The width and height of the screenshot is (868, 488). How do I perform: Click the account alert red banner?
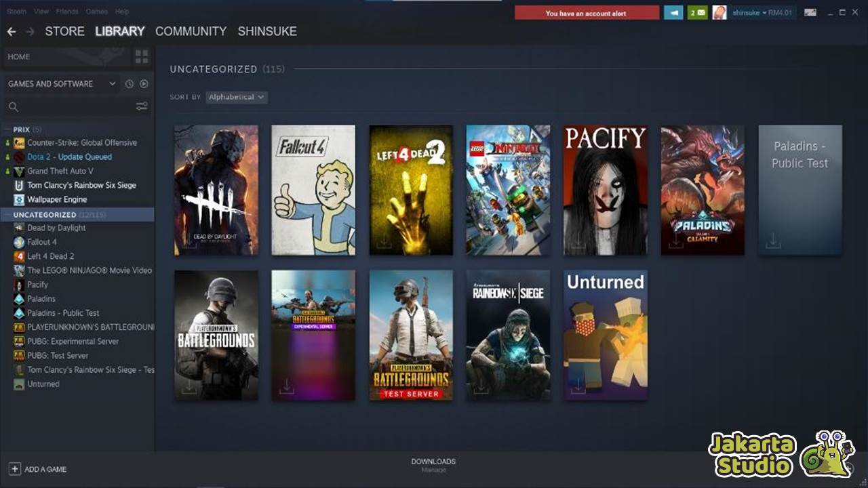tap(587, 13)
